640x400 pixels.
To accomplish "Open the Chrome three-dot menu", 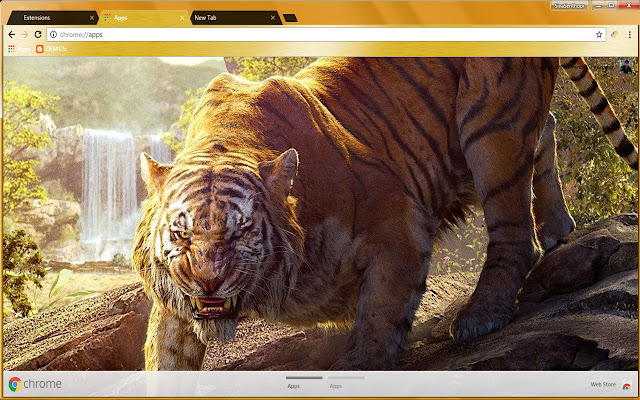I will coord(629,35).
